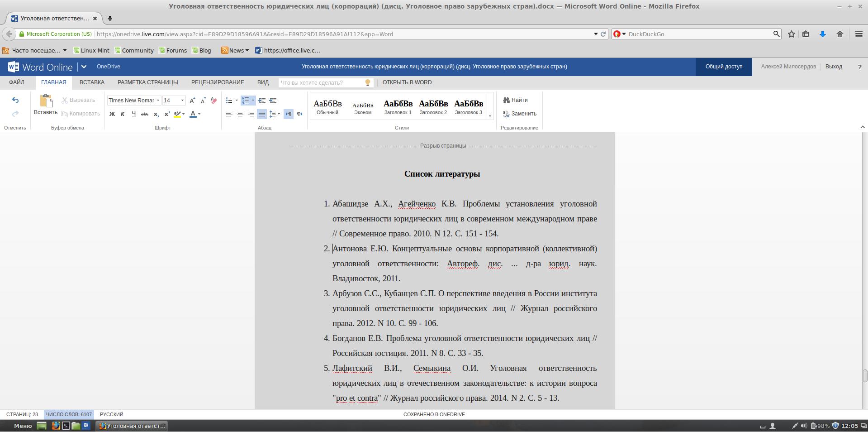Toggle bold (Ж) formatting
868x432 pixels.
click(112, 114)
